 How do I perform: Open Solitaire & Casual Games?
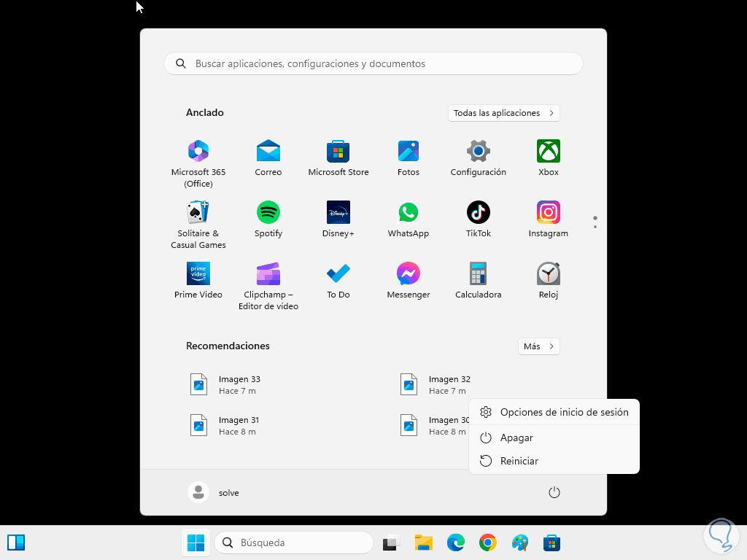click(x=198, y=225)
